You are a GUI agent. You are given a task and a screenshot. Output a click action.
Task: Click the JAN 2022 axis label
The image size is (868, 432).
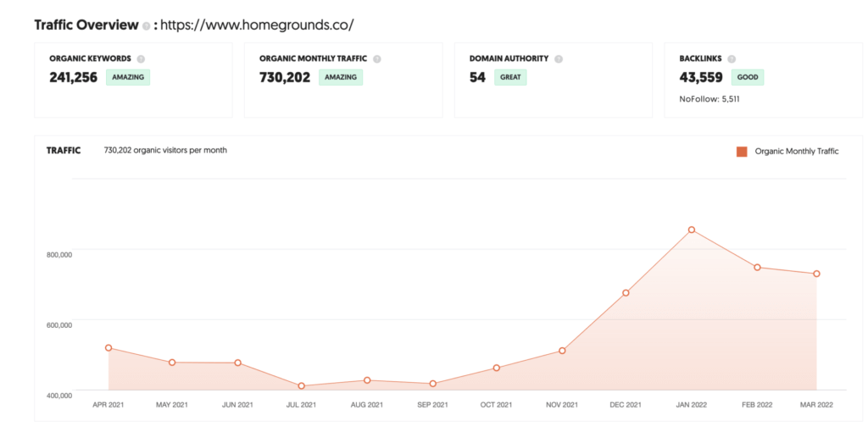click(x=691, y=405)
